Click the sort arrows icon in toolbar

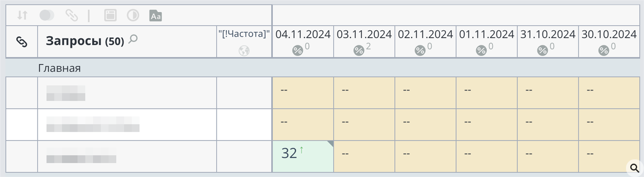[22, 16]
